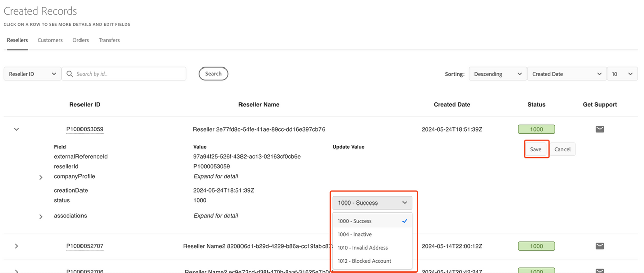644x273 pixels.
Task: Open the page size dropdown showing 10
Action: tap(622, 74)
